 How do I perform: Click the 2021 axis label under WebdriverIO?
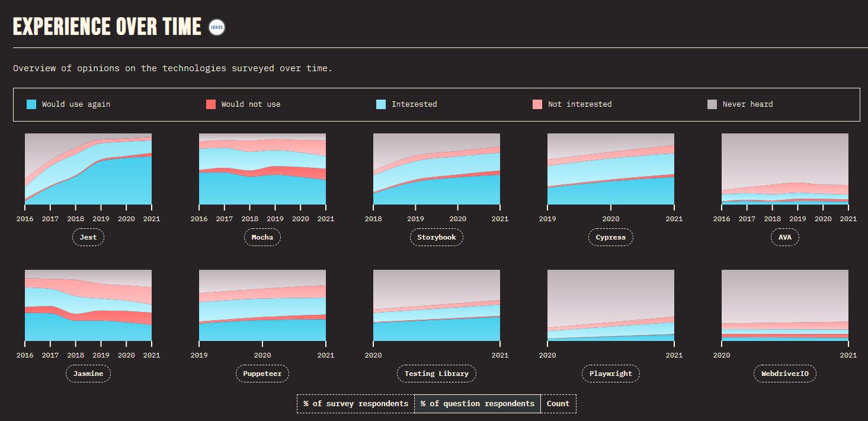(848, 355)
